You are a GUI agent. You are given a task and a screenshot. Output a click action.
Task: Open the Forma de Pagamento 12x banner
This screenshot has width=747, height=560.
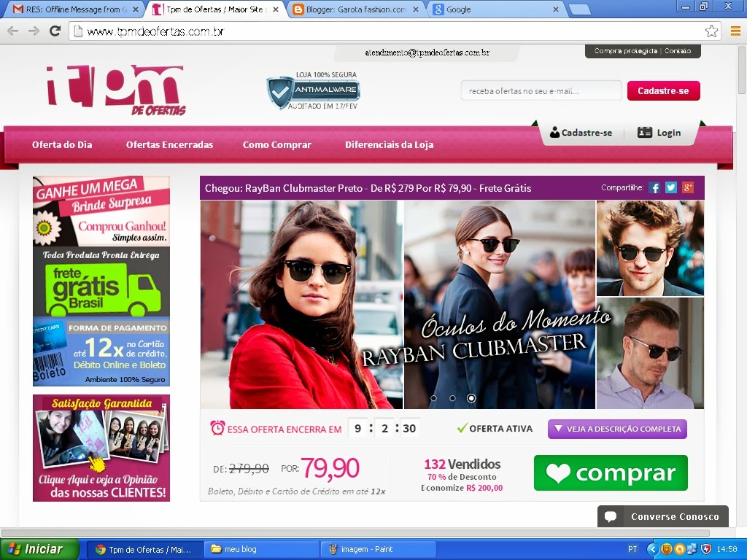tap(101, 351)
